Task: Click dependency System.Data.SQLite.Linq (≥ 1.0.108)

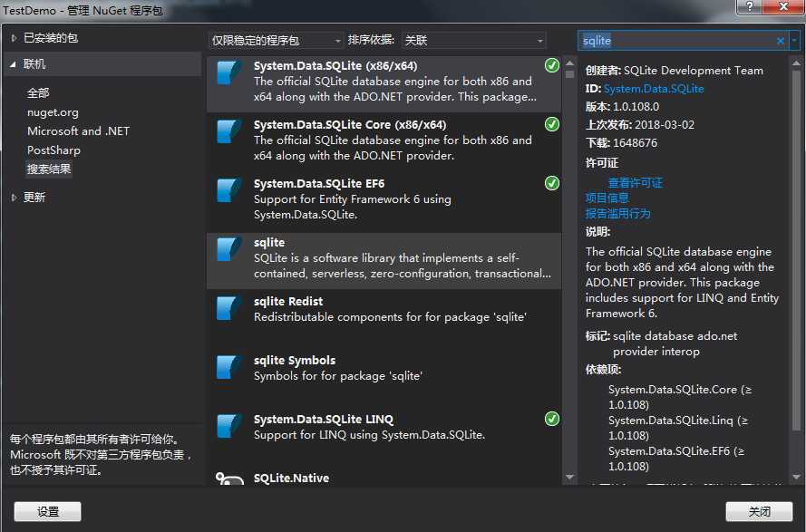Action: coord(677,428)
